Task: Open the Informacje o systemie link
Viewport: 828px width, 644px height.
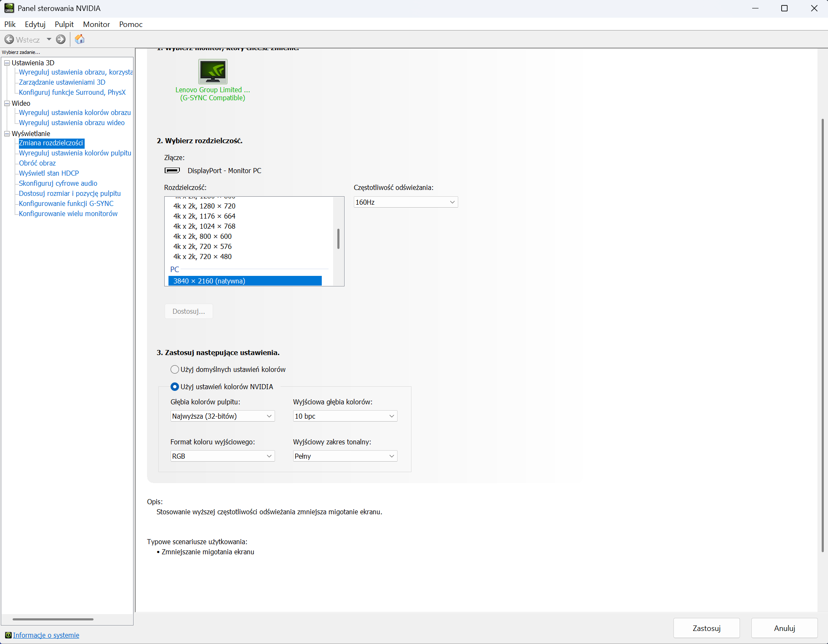Action: 46,635
